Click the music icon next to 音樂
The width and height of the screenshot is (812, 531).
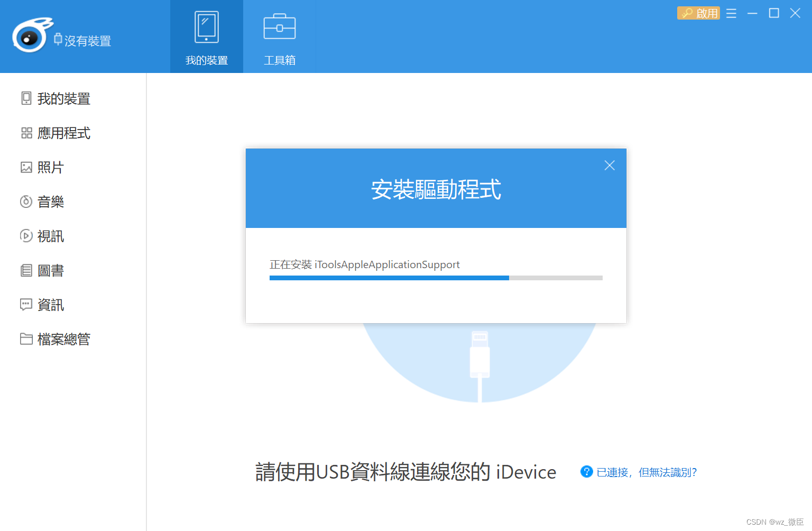(26, 202)
